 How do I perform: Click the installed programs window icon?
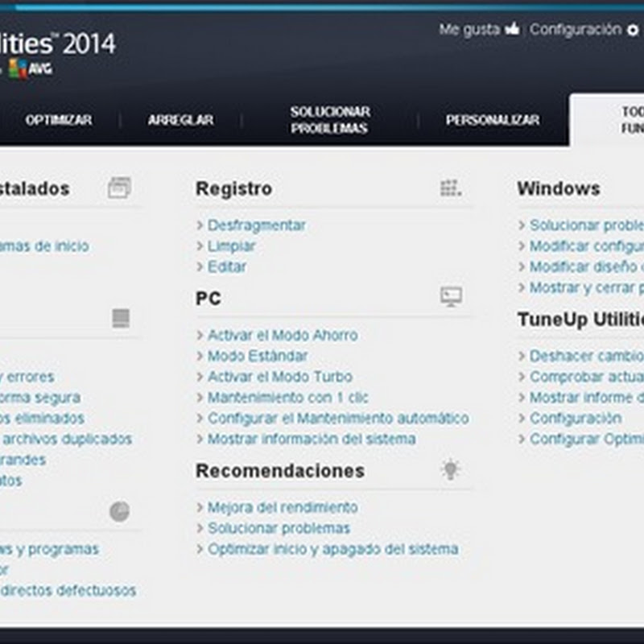pos(119,188)
